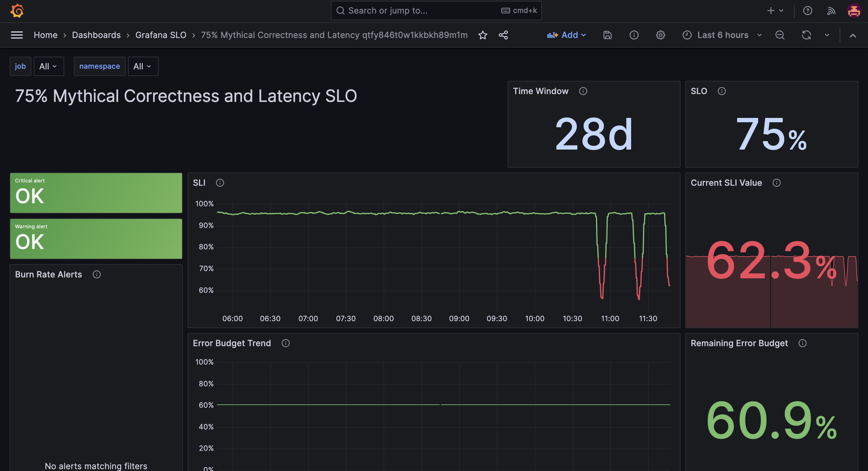868x471 pixels.
Task: Open the Grafana SLO folder link
Action: coord(161,35)
